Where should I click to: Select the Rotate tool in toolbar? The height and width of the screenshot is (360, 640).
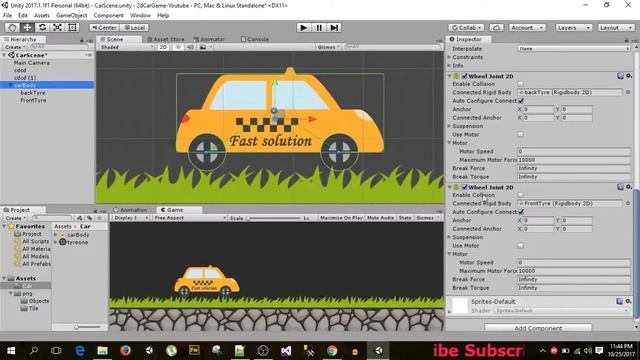point(42,27)
